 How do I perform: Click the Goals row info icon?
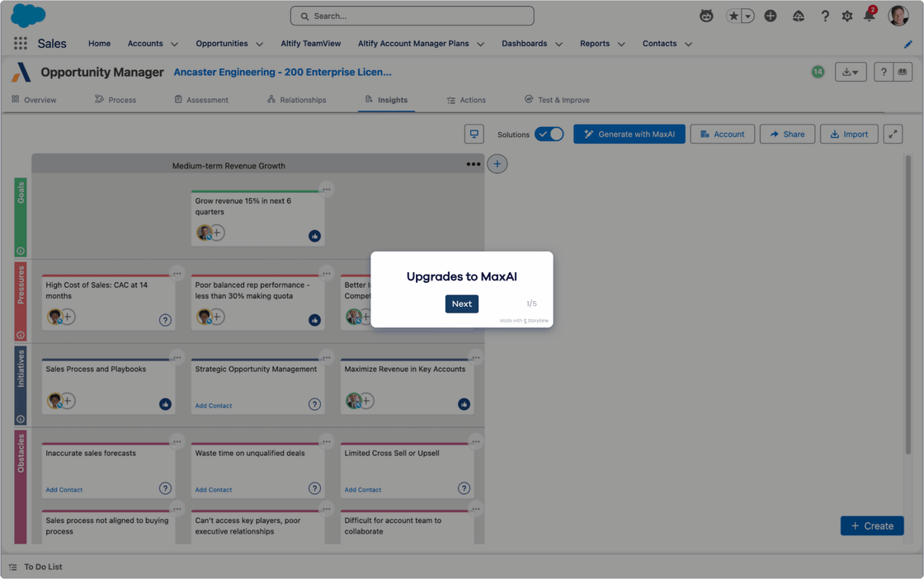click(x=21, y=251)
